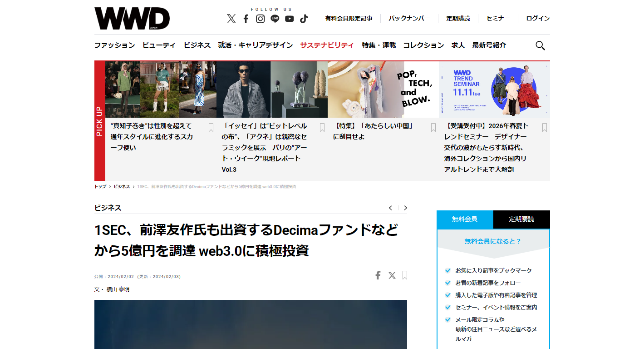644x349 pixels.
Task: Open the WWD Trend Seminar thumbnail
Action: pos(494,90)
